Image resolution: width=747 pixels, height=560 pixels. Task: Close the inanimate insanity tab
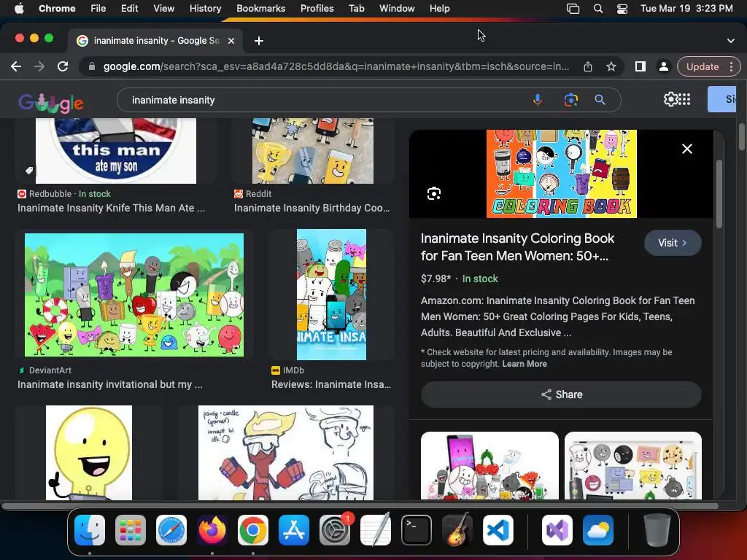pos(231,41)
